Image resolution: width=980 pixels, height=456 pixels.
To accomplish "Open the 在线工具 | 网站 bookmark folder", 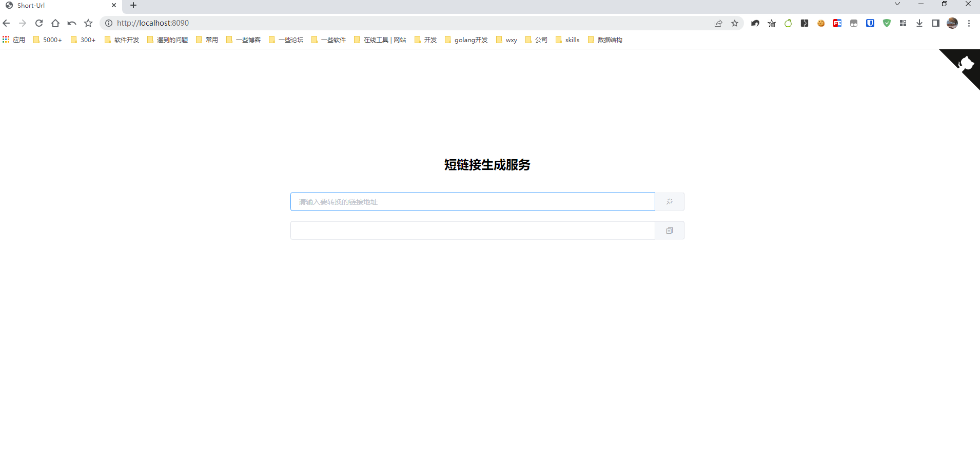I will pyautogui.click(x=380, y=40).
